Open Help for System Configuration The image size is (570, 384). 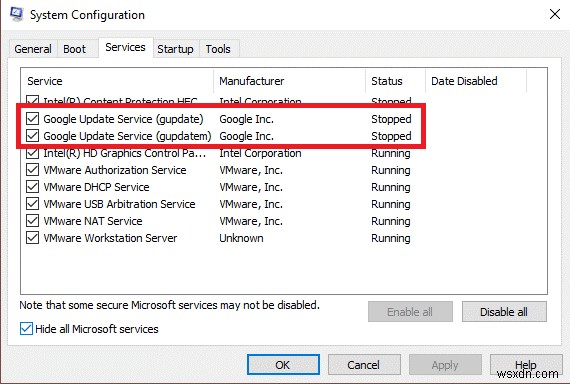pos(526,365)
